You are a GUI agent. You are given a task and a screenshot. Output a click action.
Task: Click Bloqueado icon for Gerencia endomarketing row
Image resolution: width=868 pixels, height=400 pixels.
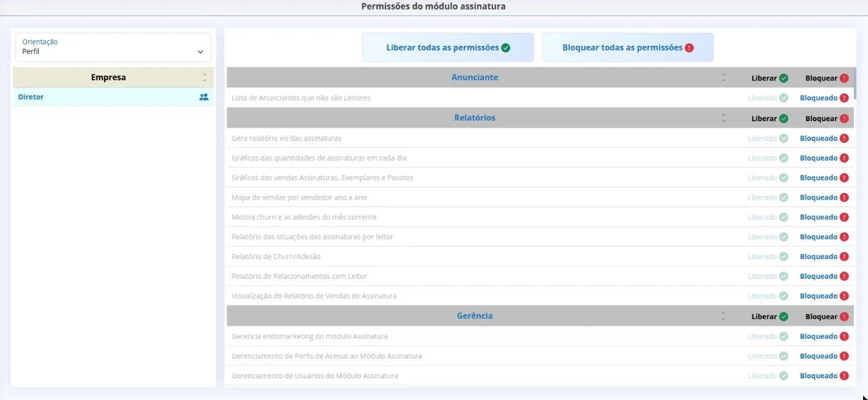point(844,337)
